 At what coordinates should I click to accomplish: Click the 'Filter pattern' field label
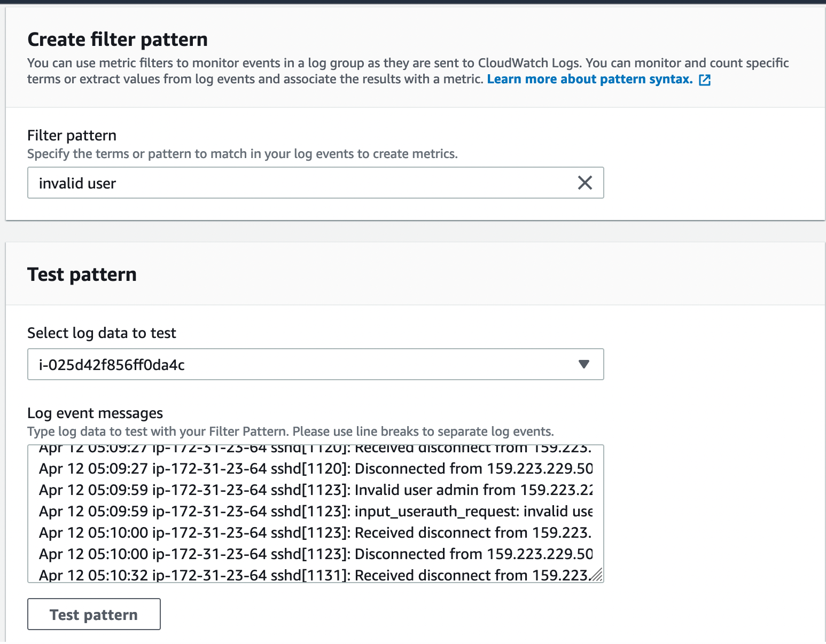[x=72, y=136]
